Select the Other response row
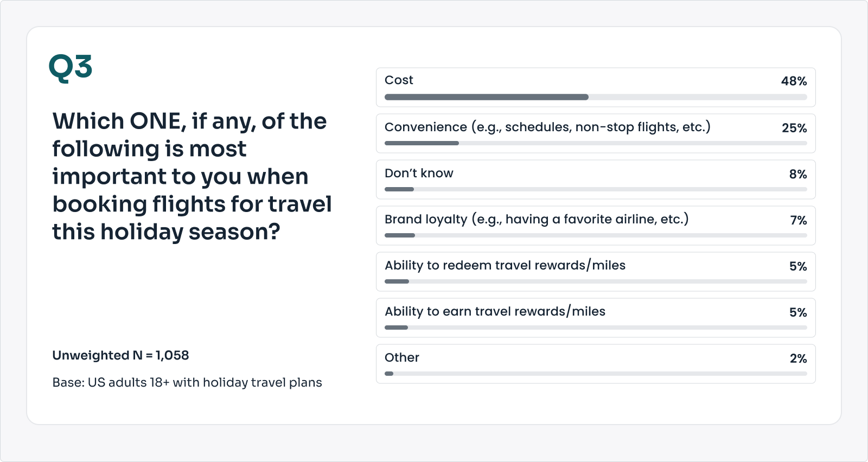 (x=596, y=364)
